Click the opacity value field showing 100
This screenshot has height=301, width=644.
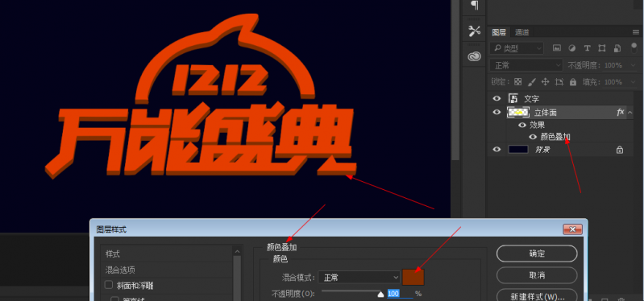click(x=400, y=294)
